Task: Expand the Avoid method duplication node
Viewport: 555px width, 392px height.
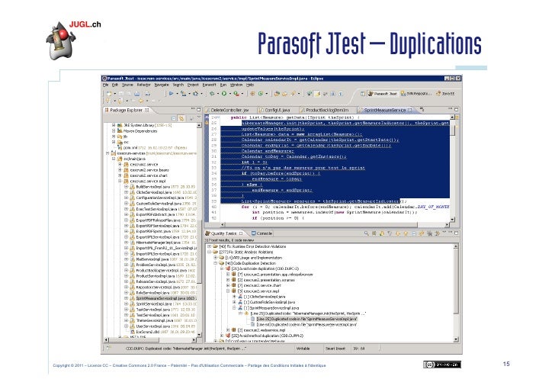Action: pyautogui.click(x=222, y=336)
